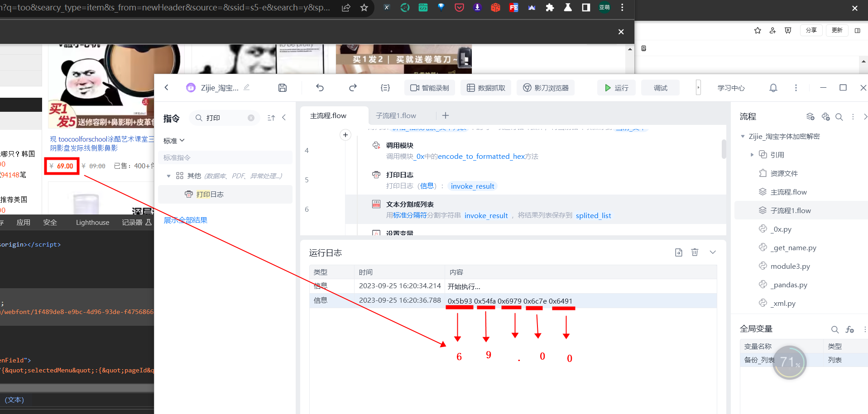
Task: Open 学习中心
Action: coord(731,88)
